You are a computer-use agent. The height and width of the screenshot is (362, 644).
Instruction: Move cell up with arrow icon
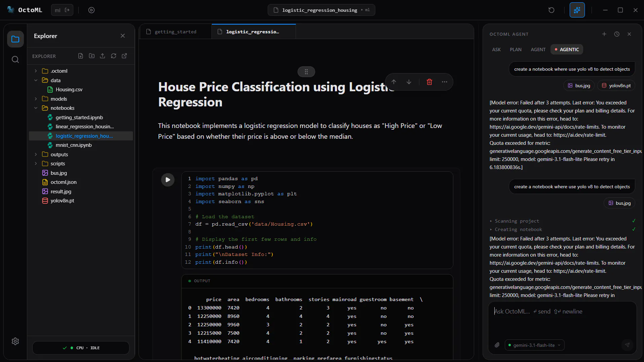[394, 82]
